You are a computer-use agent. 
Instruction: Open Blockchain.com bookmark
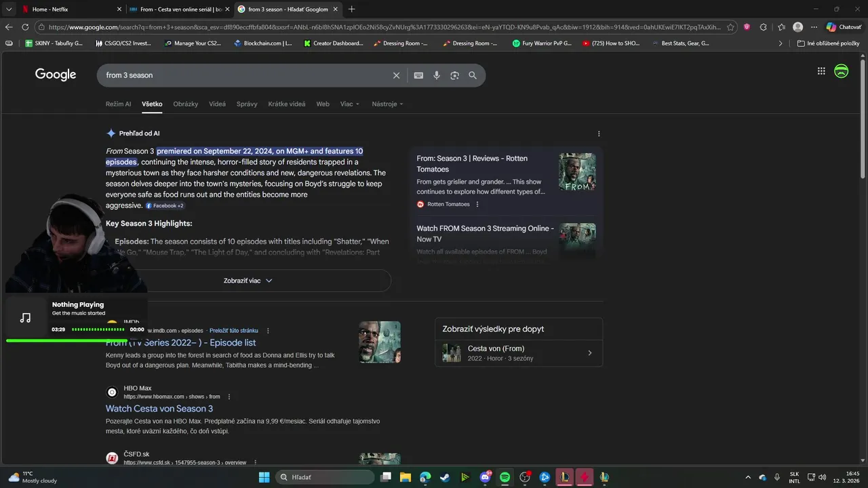point(262,43)
